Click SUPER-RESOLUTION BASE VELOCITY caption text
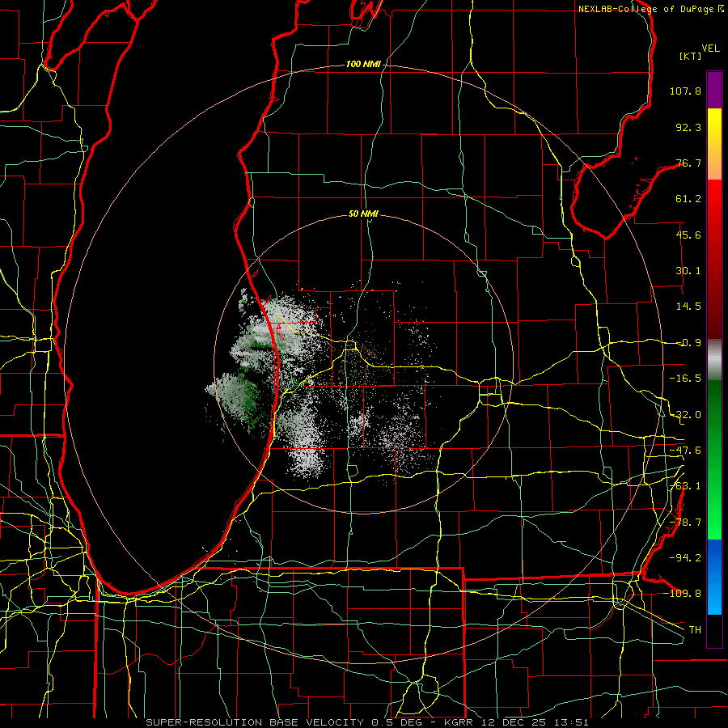This screenshot has height=728, width=728. click(x=256, y=722)
